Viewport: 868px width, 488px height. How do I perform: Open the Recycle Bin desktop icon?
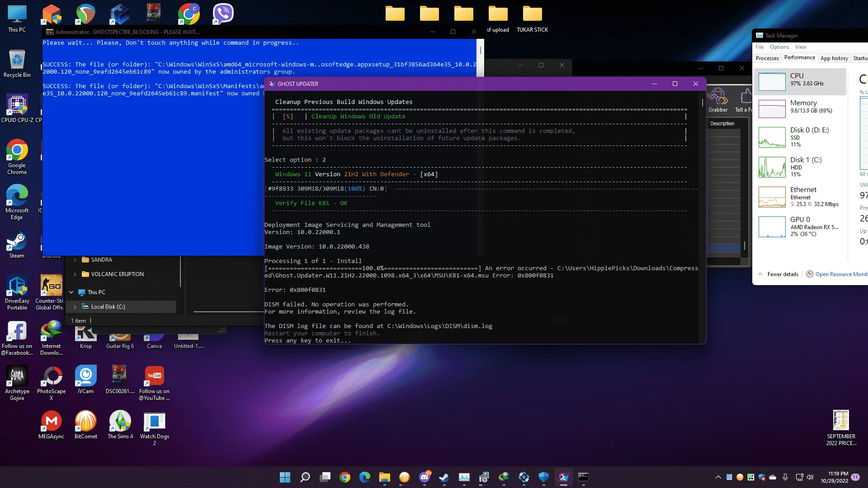tap(17, 63)
